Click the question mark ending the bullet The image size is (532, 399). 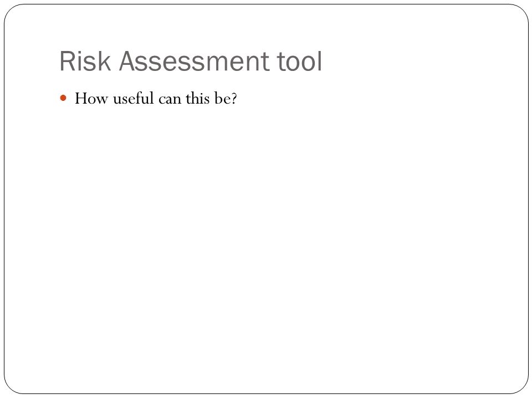(234, 99)
